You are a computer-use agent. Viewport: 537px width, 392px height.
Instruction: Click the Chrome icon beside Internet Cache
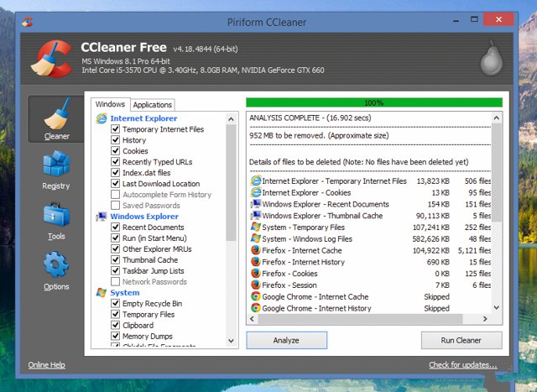(x=256, y=296)
